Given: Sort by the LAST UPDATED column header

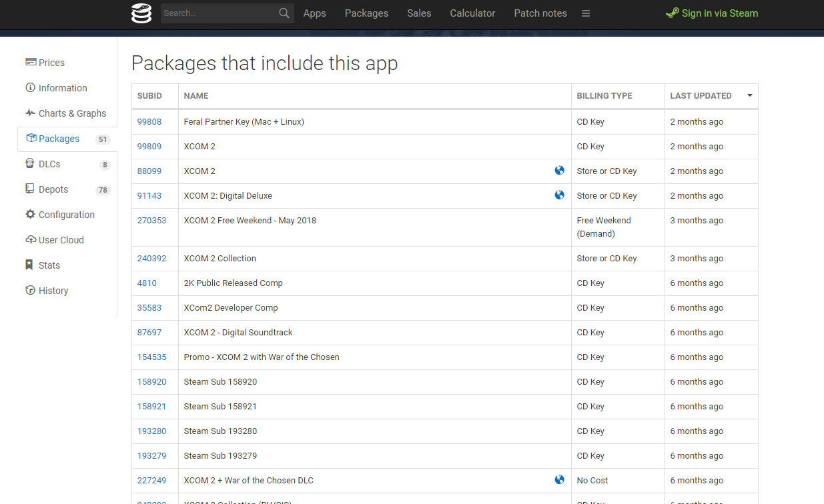Looking at the screenshot, I should [x=711, y=96].
